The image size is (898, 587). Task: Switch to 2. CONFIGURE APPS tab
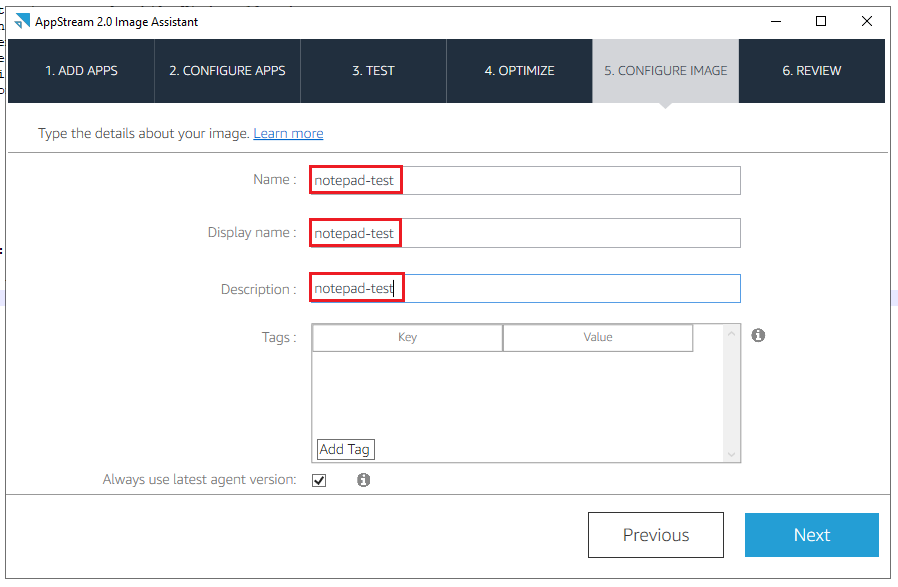[x=227, y=71]
